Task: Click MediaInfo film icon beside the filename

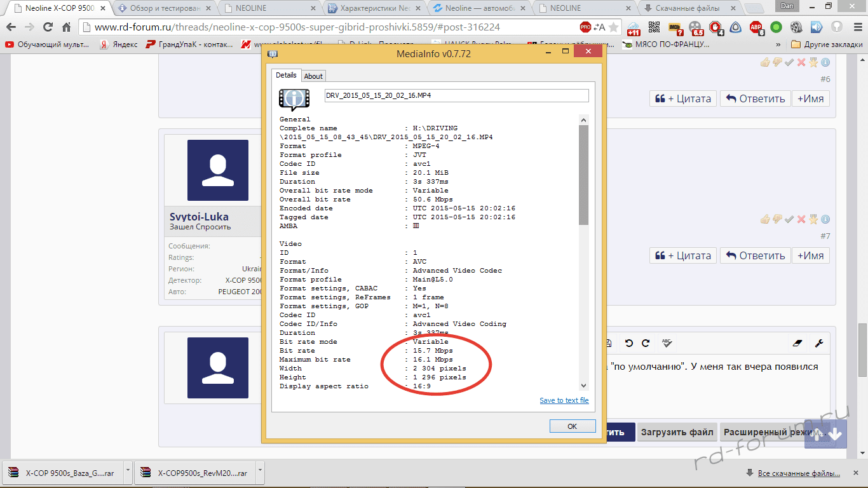Action: pos(294,99)
